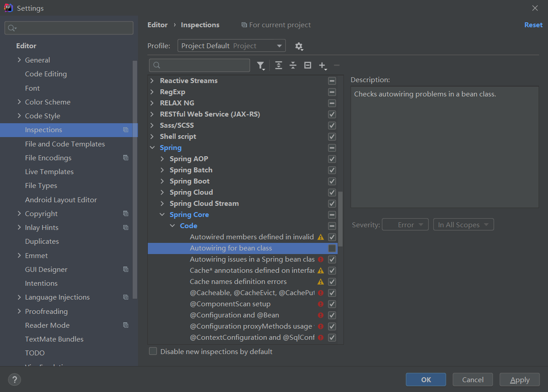548x392 pixels.
Task: Open the Profile dropdown Project Default
Action: (x=231, y=46)
